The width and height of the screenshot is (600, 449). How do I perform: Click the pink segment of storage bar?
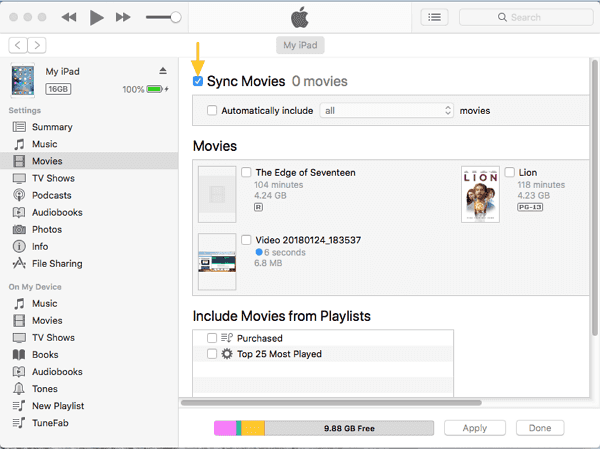[225, 428]
